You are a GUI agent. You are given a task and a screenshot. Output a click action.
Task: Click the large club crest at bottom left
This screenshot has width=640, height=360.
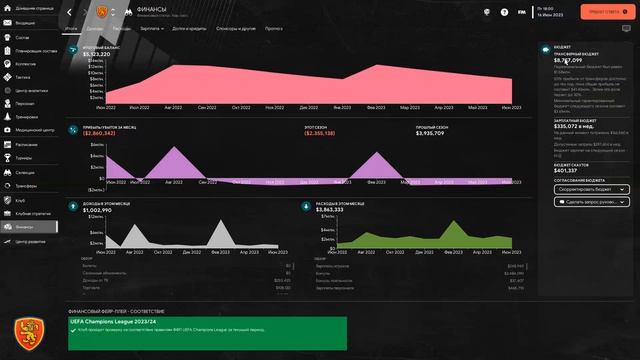pos(29,334)
